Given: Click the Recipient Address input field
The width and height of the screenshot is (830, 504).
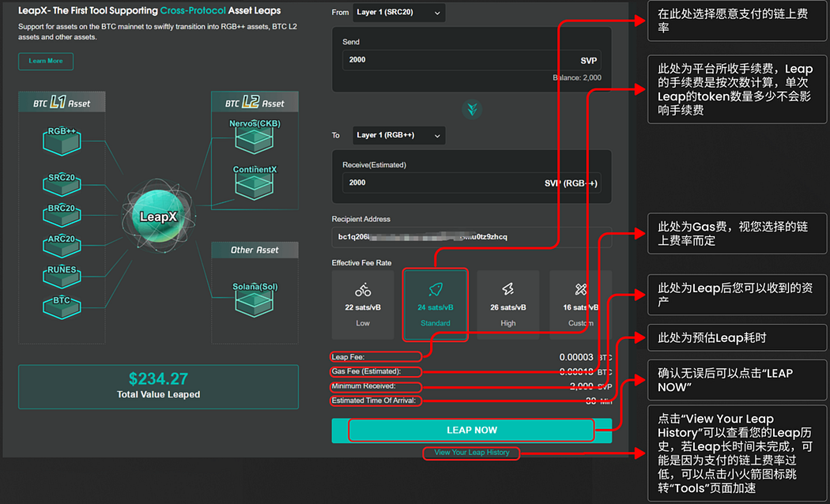Looking at the screenshot, I should [x=472, y=237].
